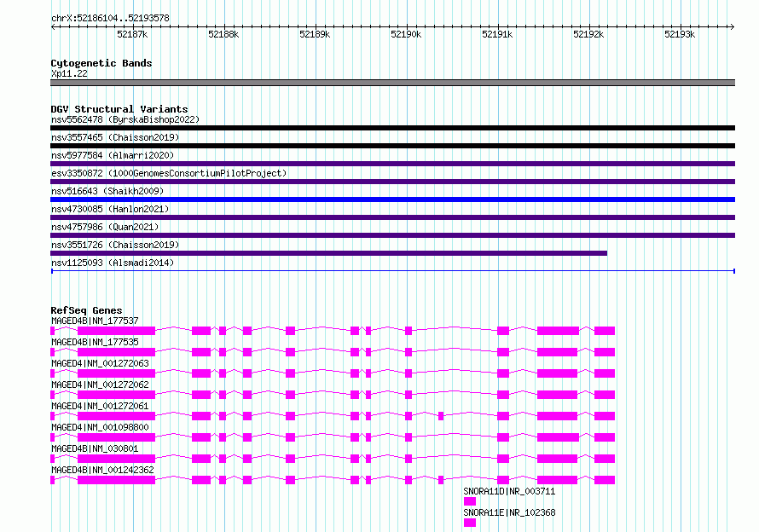Select the MAGED4B NM_177537 gene model
759x532 pixels.
click(x=333, y=331)
